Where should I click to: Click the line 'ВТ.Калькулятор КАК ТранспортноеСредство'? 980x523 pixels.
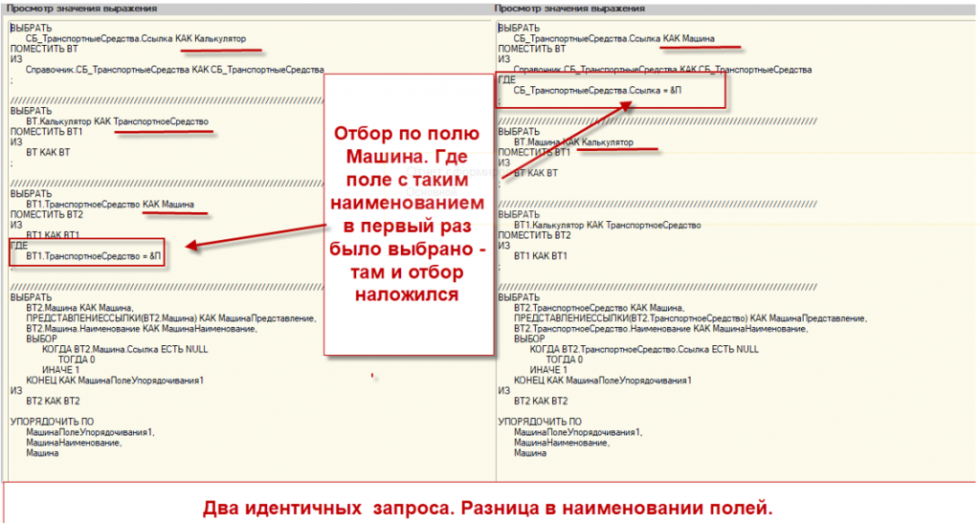[x=117, y=121]
